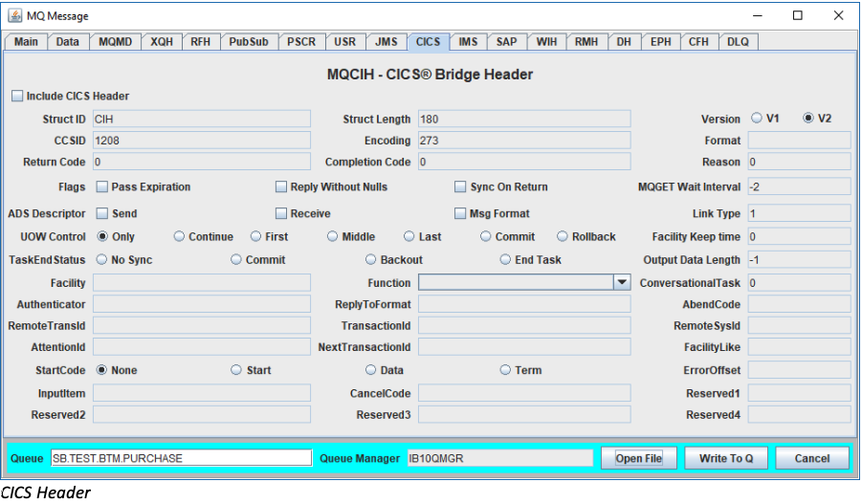Viewport: 862px width, 504px height.
Task: Maximize the MQ Message window
Action: 798,15
